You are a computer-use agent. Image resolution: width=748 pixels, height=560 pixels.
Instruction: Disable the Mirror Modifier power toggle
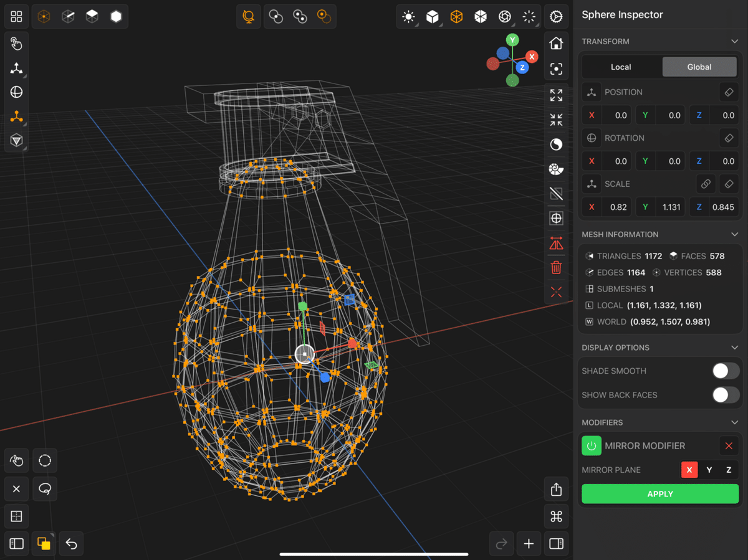591,445
